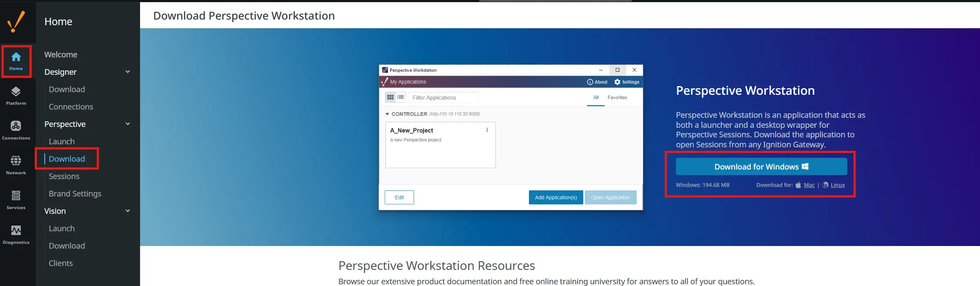Click the Home title in sidebar header

58,21
